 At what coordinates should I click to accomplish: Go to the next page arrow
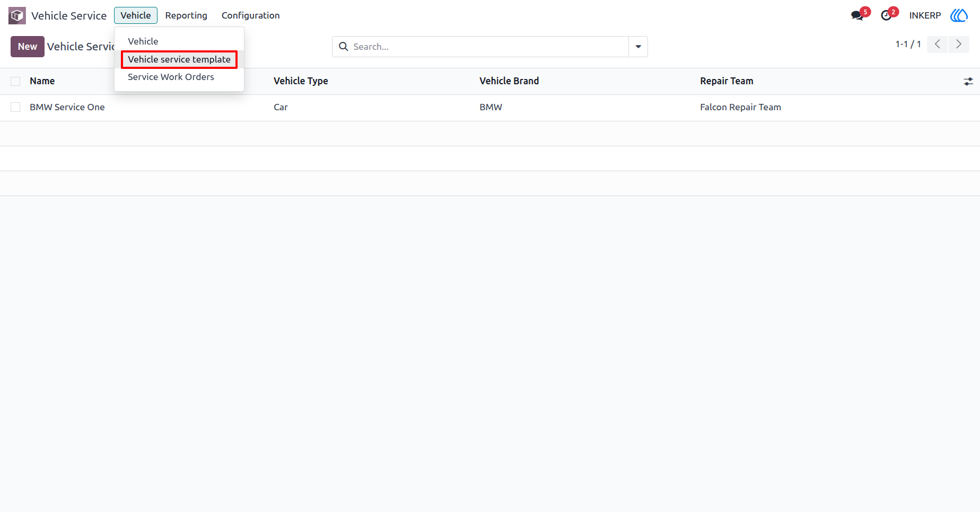(x=959, y=44)
